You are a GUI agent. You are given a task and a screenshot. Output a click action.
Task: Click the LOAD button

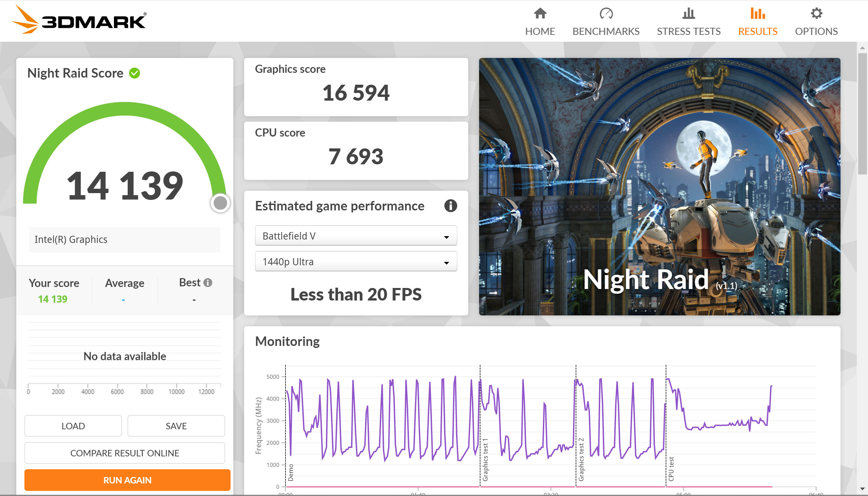[x=73, y=426]
